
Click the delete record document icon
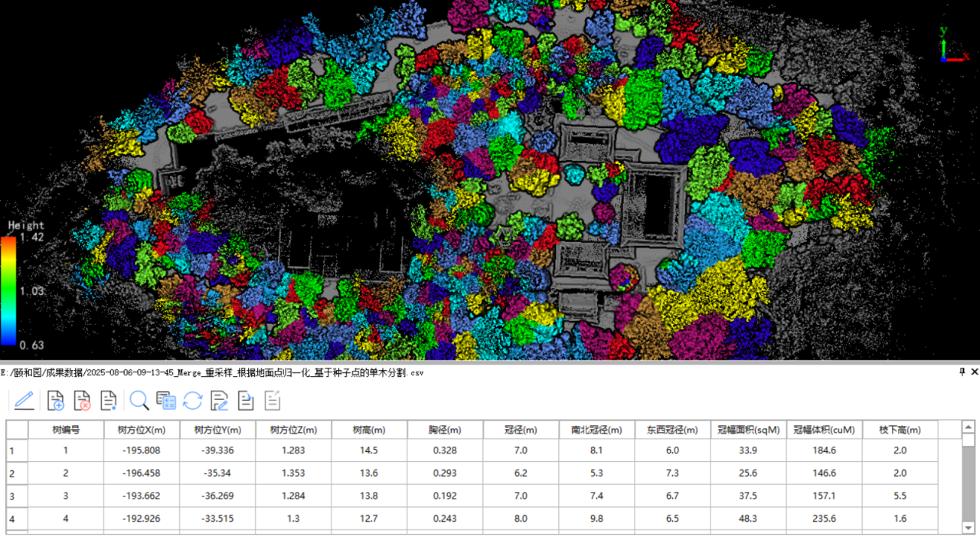point(82,400)
